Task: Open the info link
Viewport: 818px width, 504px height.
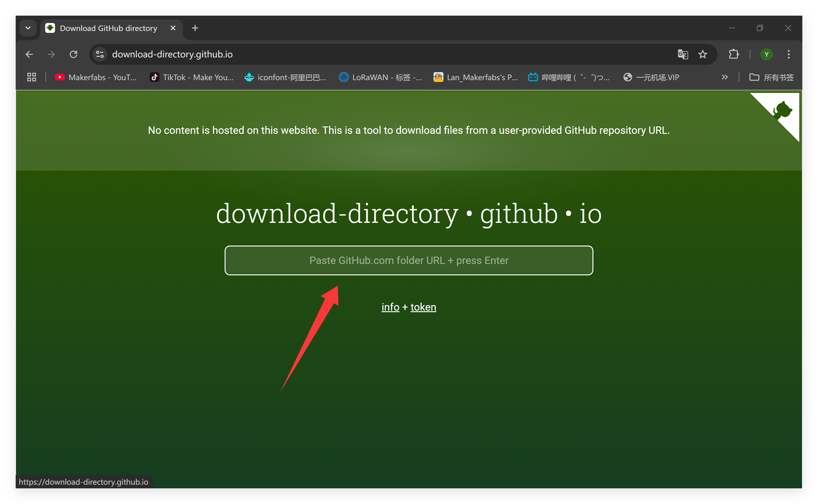Action: click(x=390, y=307)
